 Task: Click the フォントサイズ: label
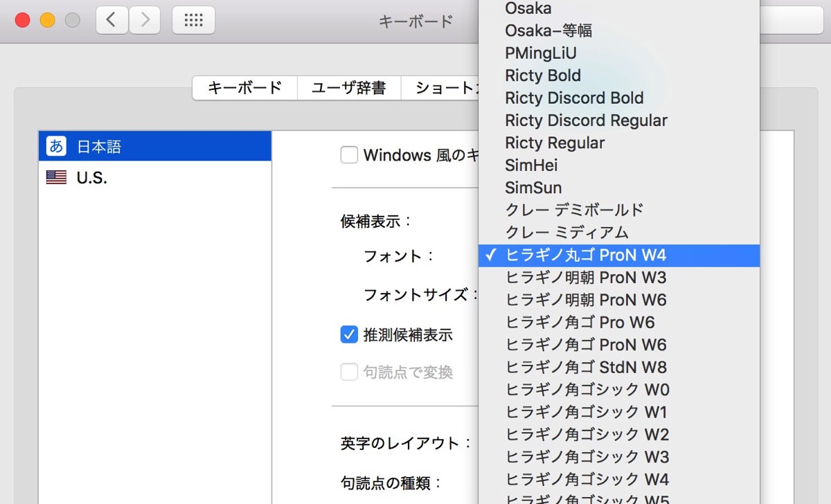[x=421, y=295]
